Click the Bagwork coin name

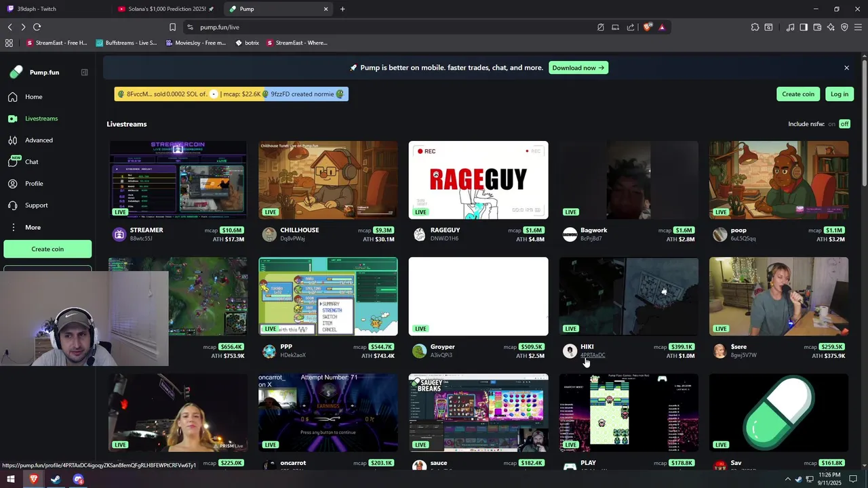(593, 230)
